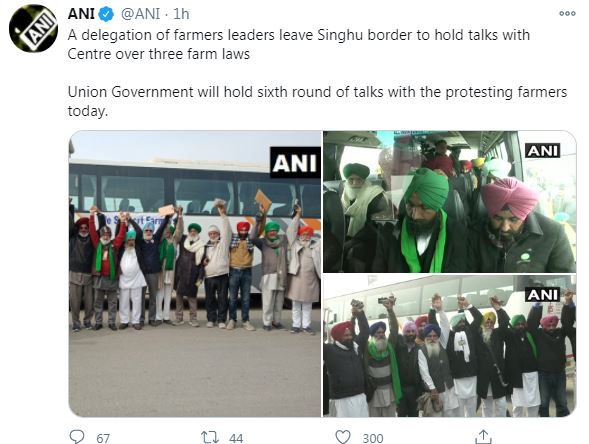Viewport: 589px width, 444px height.
Task: Click the ANI display name
Action: click(81, 14)
